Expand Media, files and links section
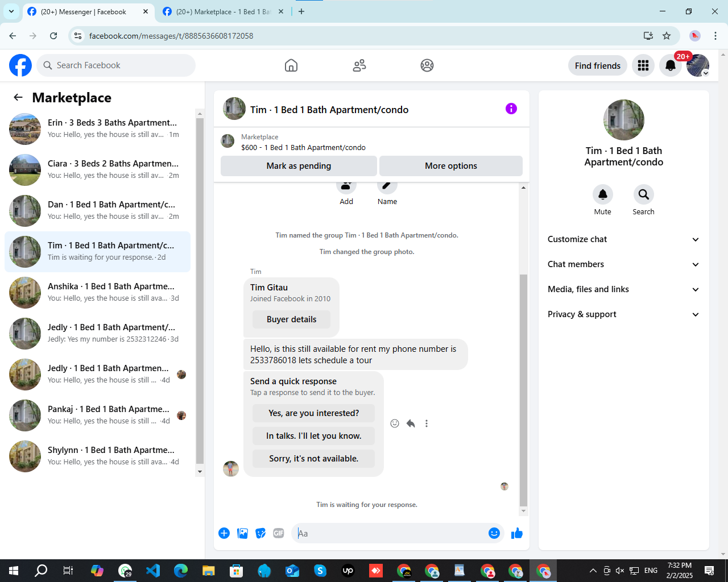This screenshot has width=728, height=582. click(624, 289)
